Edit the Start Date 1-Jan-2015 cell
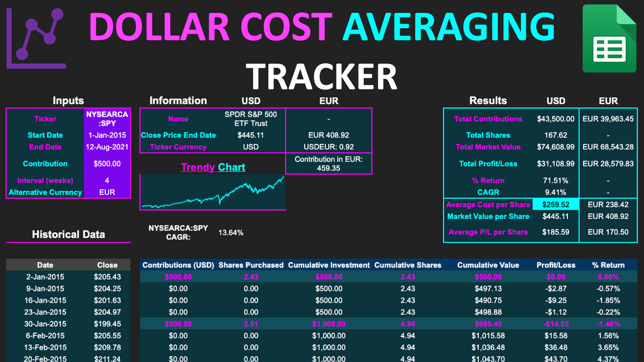 (x=107, y=135)
